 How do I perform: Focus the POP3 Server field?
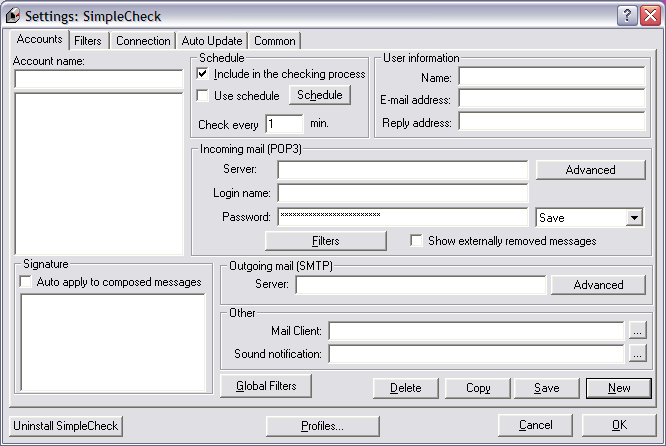pos(403,170)
